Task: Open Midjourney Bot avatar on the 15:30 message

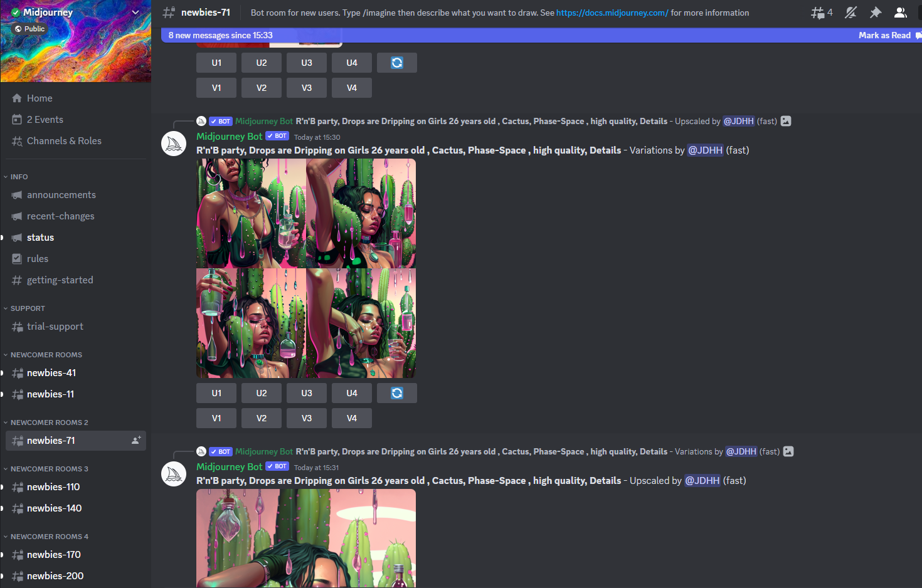Action: click(174, 144)
